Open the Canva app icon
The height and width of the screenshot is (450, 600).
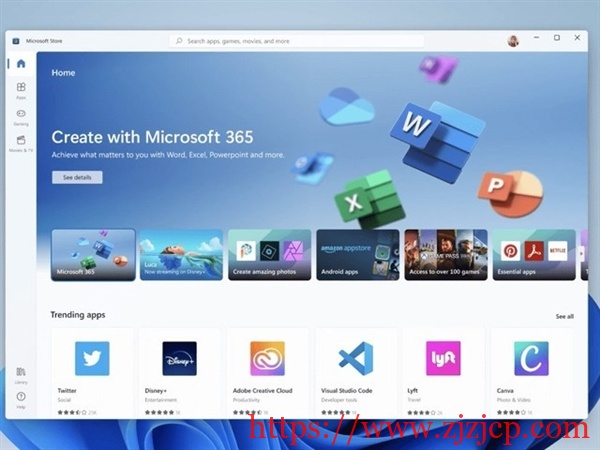tap(531, 359)
